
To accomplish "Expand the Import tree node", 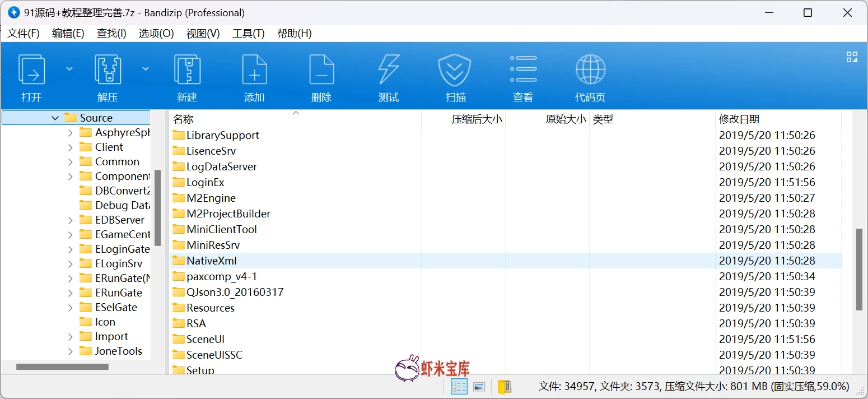I will click(70, 337).
